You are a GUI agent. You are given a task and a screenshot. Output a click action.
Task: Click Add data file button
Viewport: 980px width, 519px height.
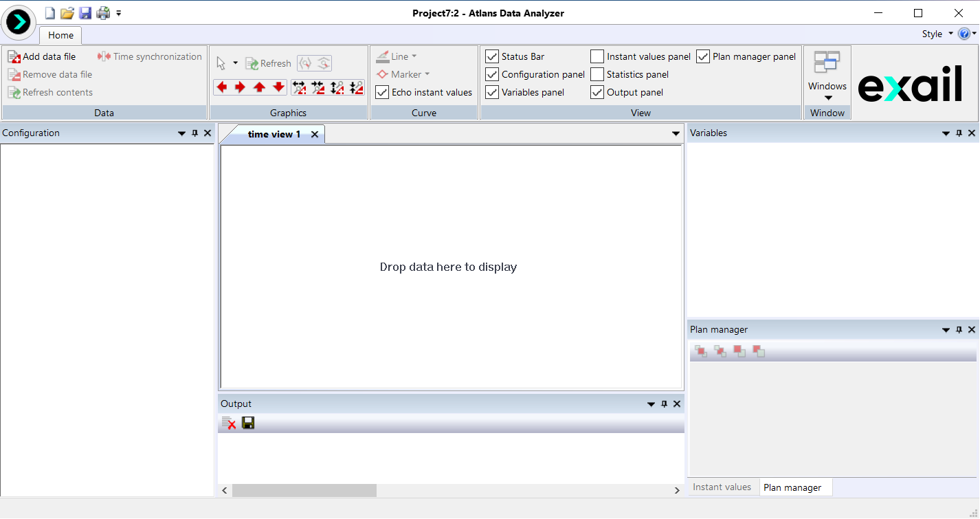point(42,56)
